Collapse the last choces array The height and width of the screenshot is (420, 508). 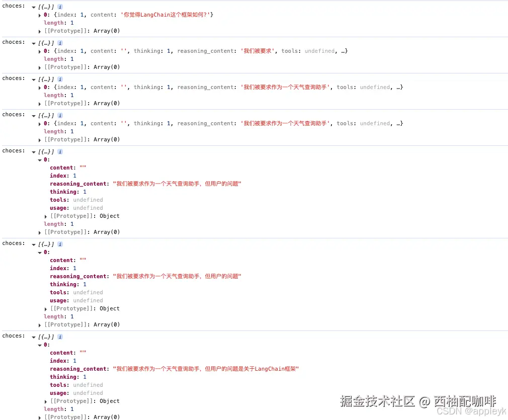click(34, 337)
